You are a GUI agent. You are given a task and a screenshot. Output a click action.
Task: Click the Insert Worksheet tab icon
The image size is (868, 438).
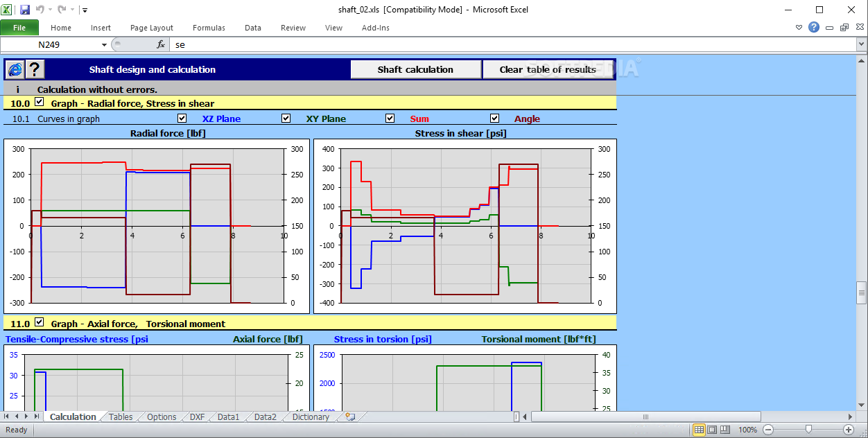(x=350, y=417)
